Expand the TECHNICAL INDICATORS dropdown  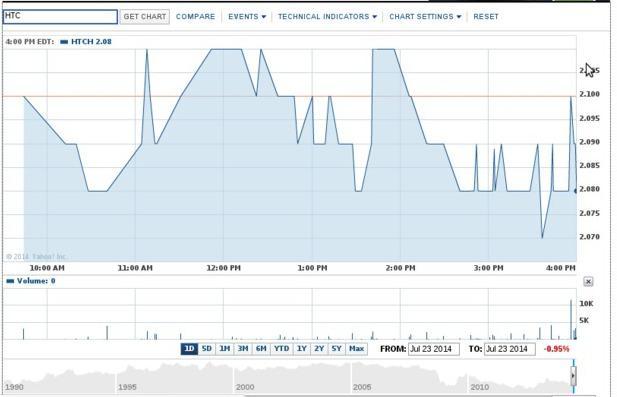pyautogui.click(x=327, y=17)
